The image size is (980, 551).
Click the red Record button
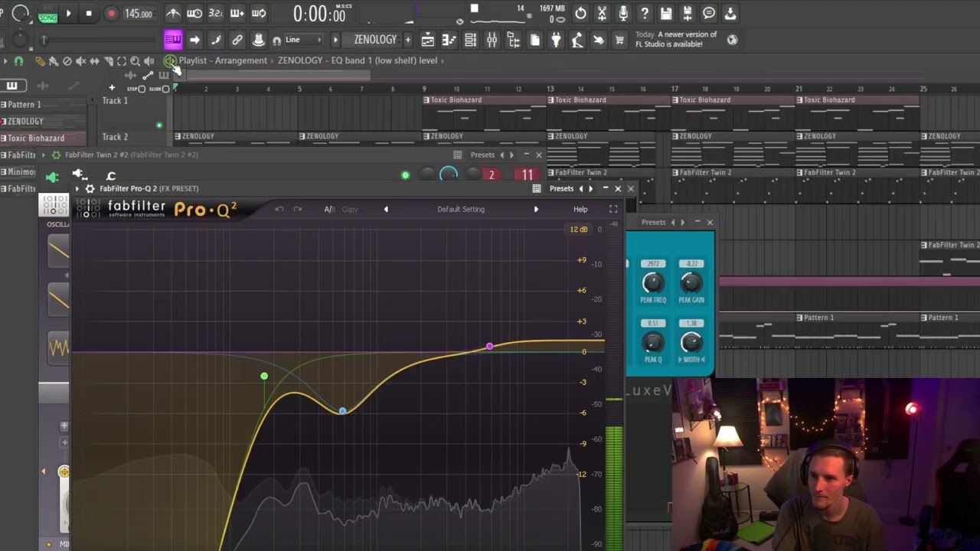112,13
